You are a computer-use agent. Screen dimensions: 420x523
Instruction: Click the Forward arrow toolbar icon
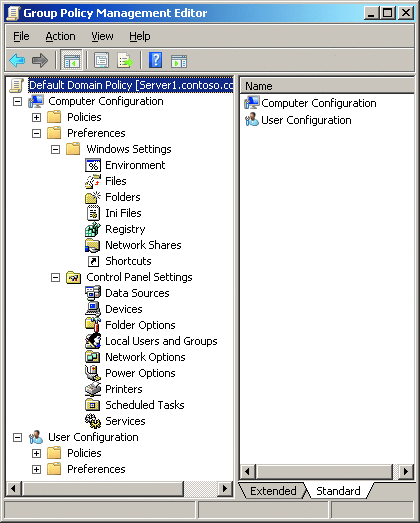(40, 61)
